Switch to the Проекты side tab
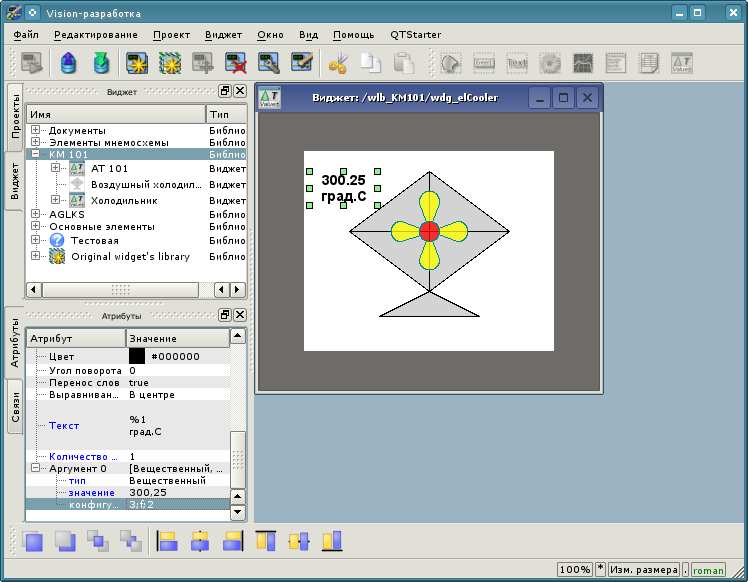748x582 pixels. [15, 119]
